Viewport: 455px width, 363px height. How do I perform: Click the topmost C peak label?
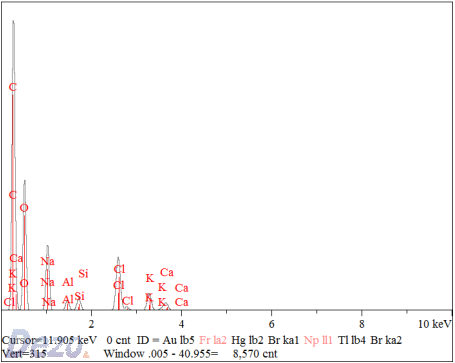13,87
